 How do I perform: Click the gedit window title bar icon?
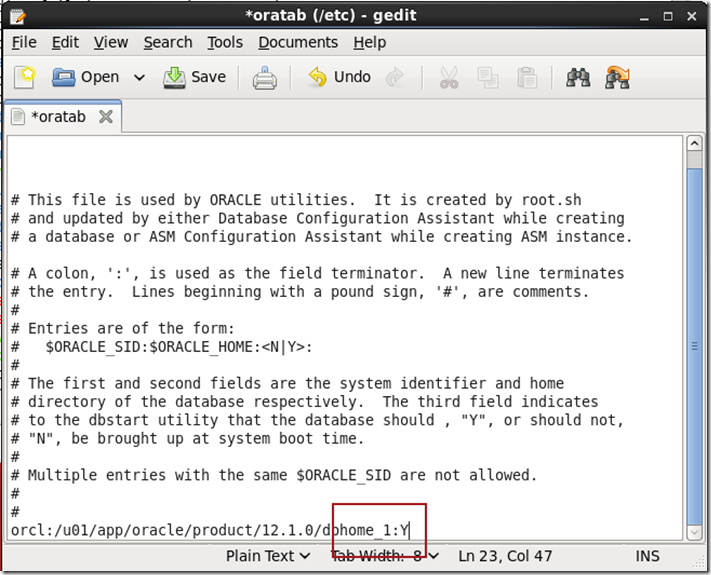[18, 16]
